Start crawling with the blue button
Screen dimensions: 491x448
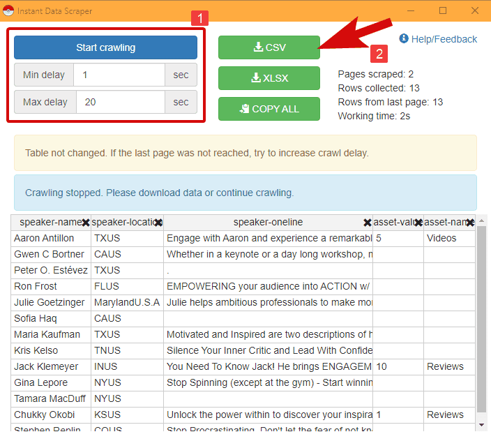pyautogui.click(x=105, y=47)
